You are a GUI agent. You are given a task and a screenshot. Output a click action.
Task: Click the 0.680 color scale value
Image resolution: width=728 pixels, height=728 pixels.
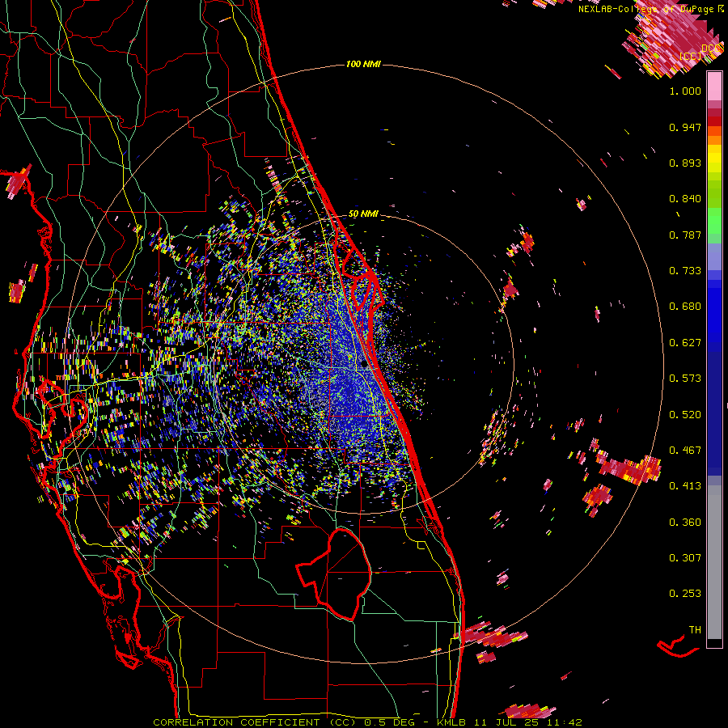[x=685, y=307]
